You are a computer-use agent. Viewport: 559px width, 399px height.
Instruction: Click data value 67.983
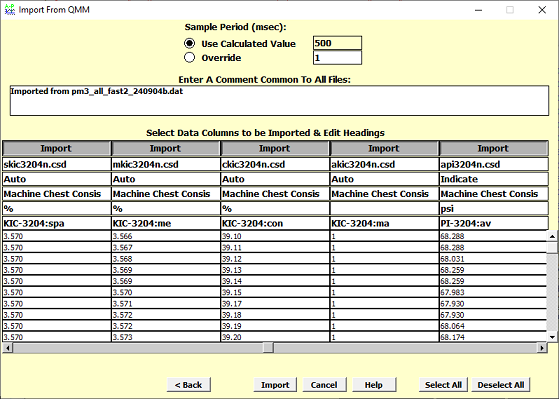pyautogui.click(x=493, y=292)
